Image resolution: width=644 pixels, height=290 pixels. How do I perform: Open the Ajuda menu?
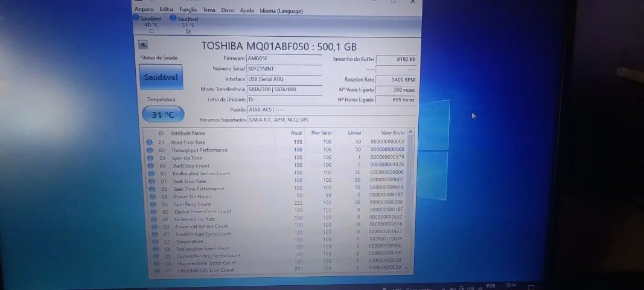tap(247, 11)
